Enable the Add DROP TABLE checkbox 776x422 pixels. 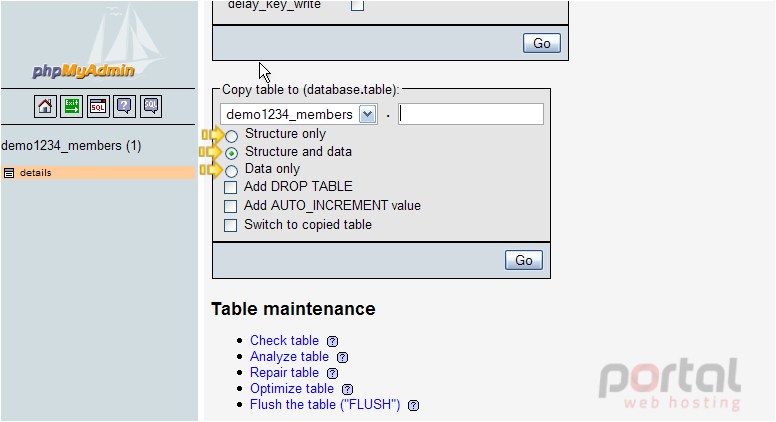click(x=230, y=188)
